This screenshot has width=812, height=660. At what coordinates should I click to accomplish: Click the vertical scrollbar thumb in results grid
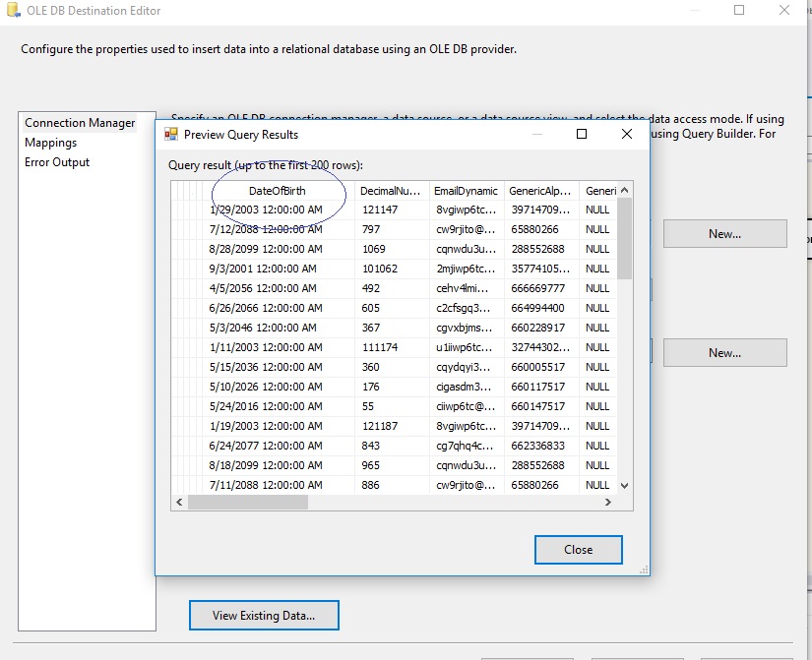click(x=625, y=239)
